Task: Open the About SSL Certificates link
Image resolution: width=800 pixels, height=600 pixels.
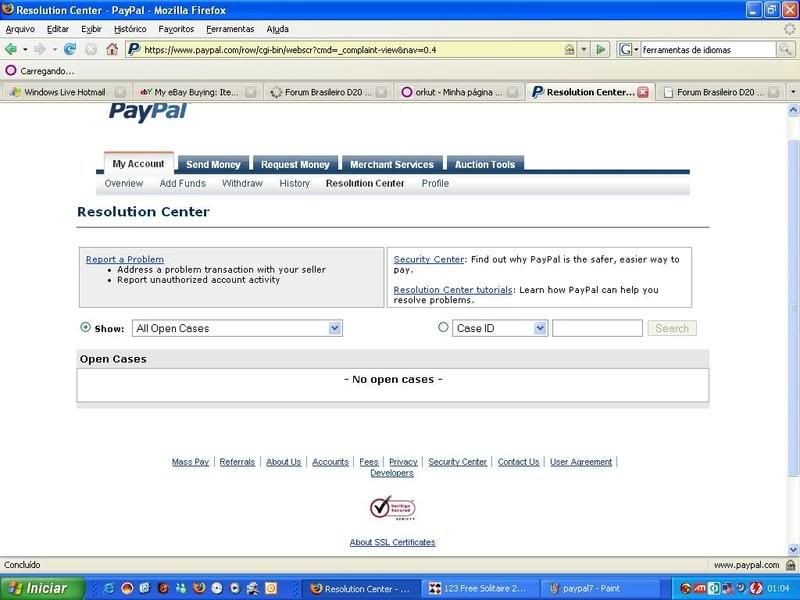Action: coord(392,542)
